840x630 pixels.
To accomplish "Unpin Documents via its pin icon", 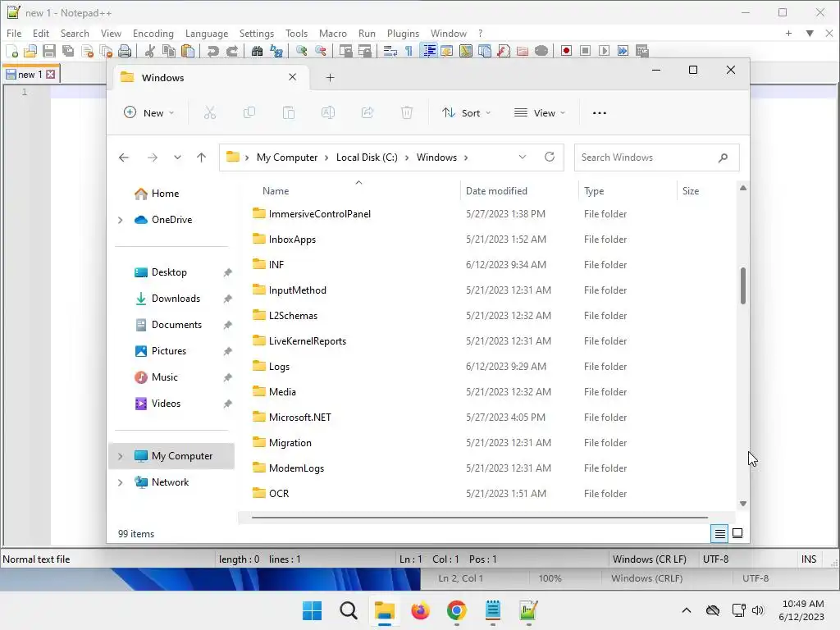I will point(228,325).
